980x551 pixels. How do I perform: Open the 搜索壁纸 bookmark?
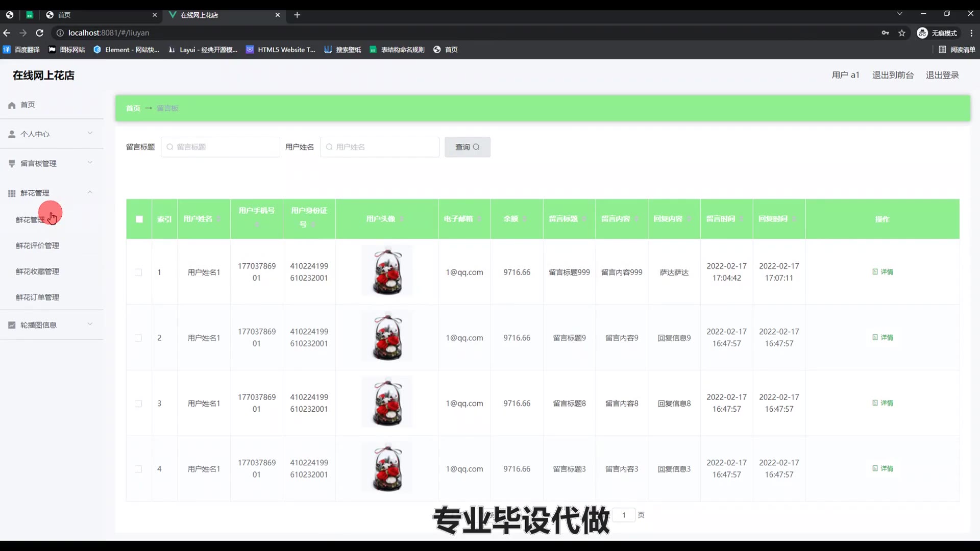pyautogui.click(x=342, y=49)
